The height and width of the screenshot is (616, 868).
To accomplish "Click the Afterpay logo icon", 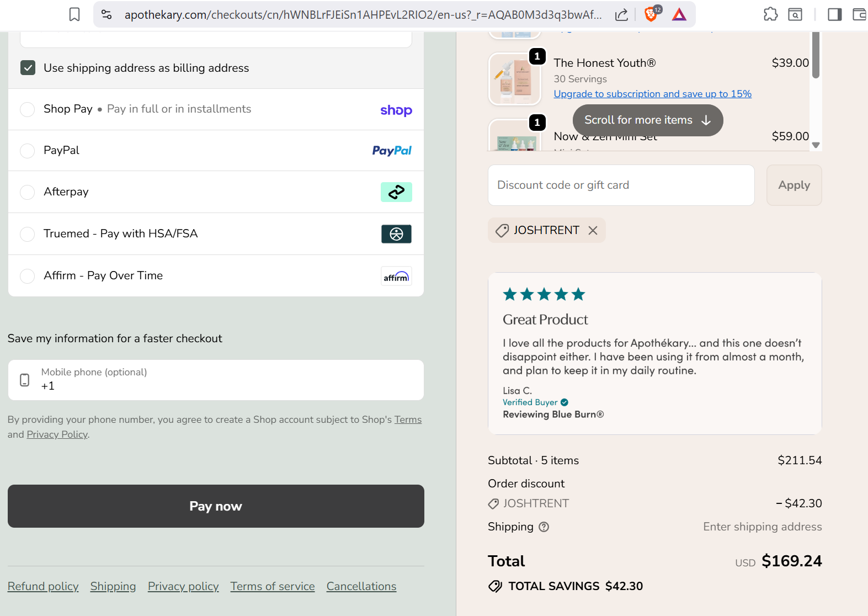I will coord(396,192).
